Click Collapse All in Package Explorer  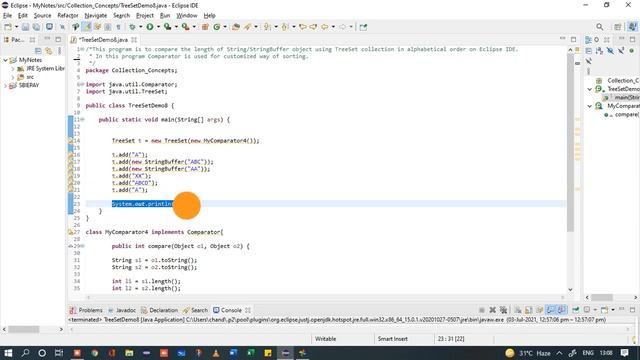38,51
